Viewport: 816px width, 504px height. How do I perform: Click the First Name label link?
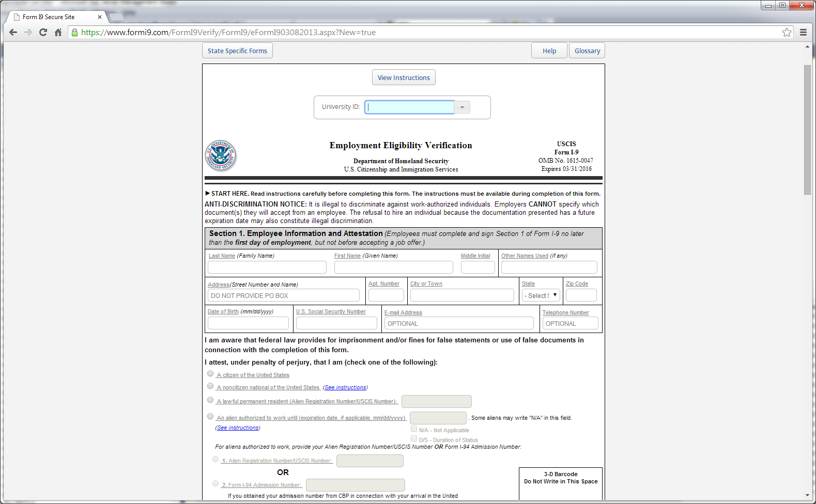pos(347,256)
